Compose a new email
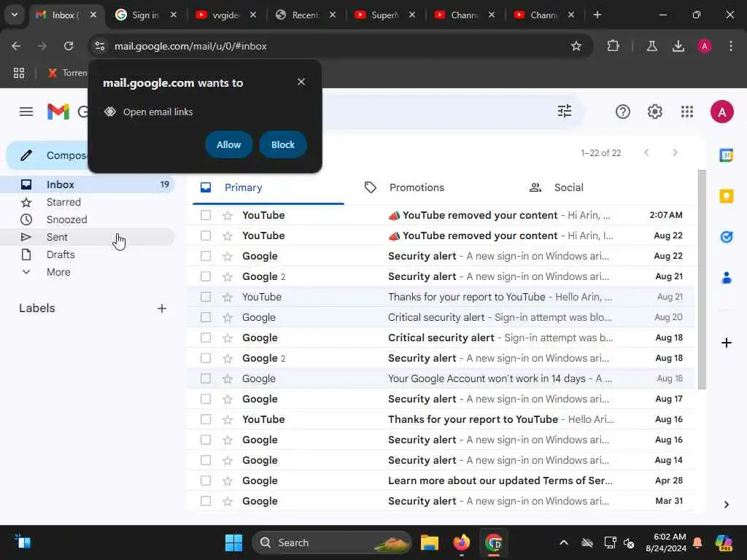The height and width of the screenshot is (560, 747). point(47,155)
